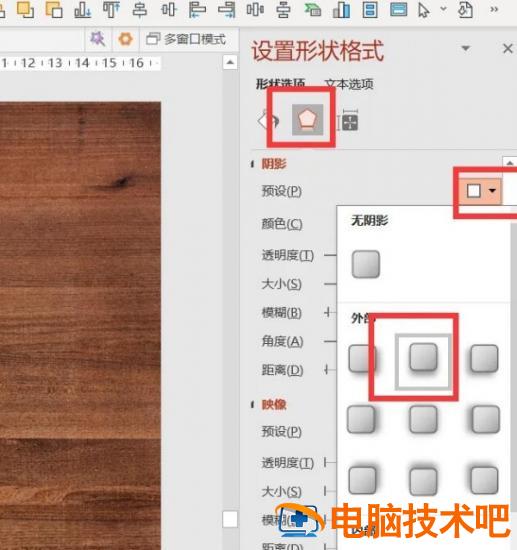The height and width of the screenshot is (550, 517).
Task: Click the Send Backward icon in top toolbar
Action: [x=54, y=9]
